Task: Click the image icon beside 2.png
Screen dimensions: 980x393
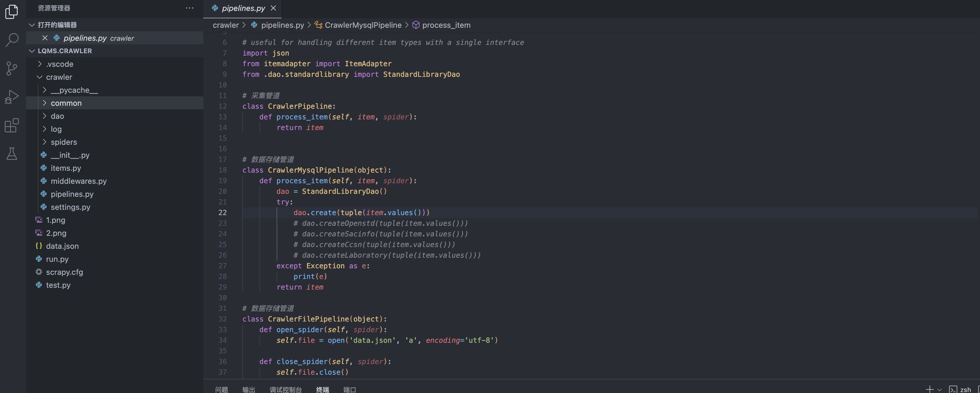Action: tap(39, 233)
